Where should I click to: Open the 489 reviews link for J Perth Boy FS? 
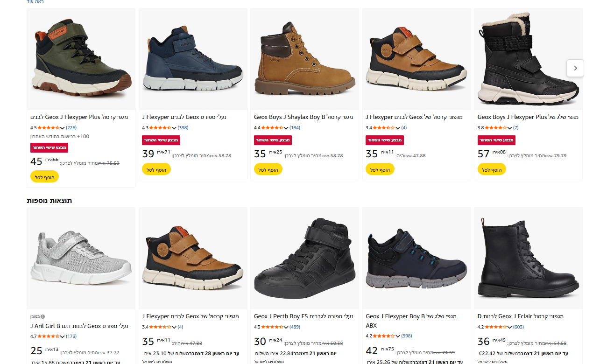[295, 327]
